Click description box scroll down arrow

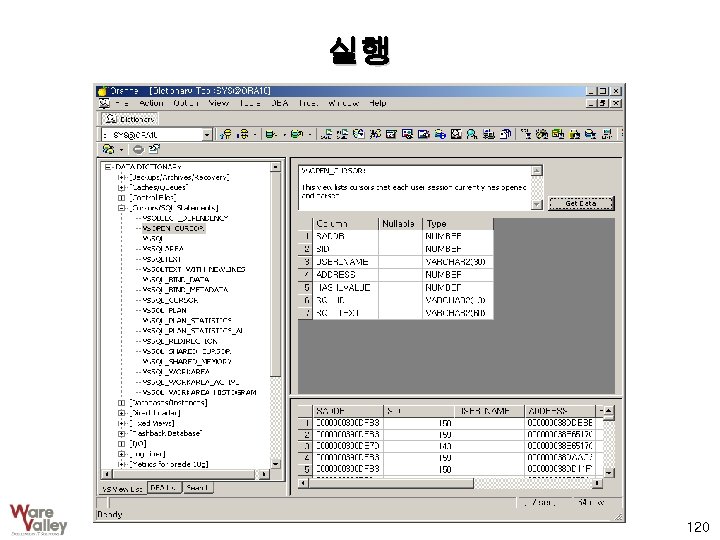[537, 204]
